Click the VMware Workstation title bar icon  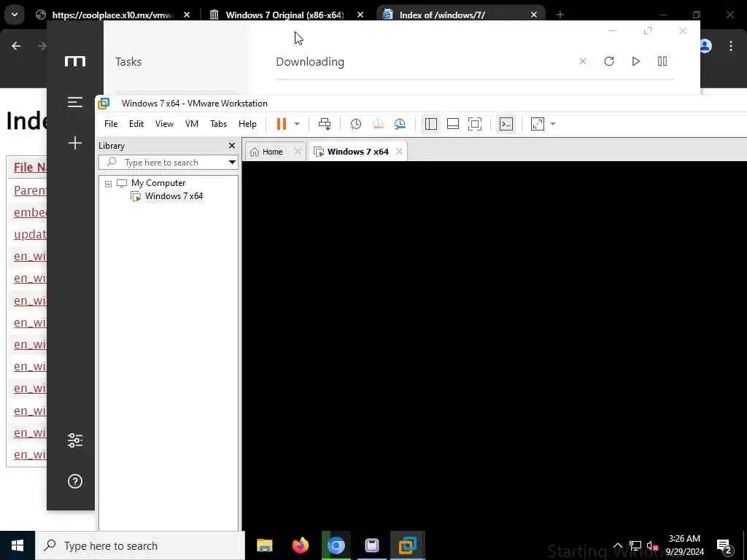click(x=104, y=104)
